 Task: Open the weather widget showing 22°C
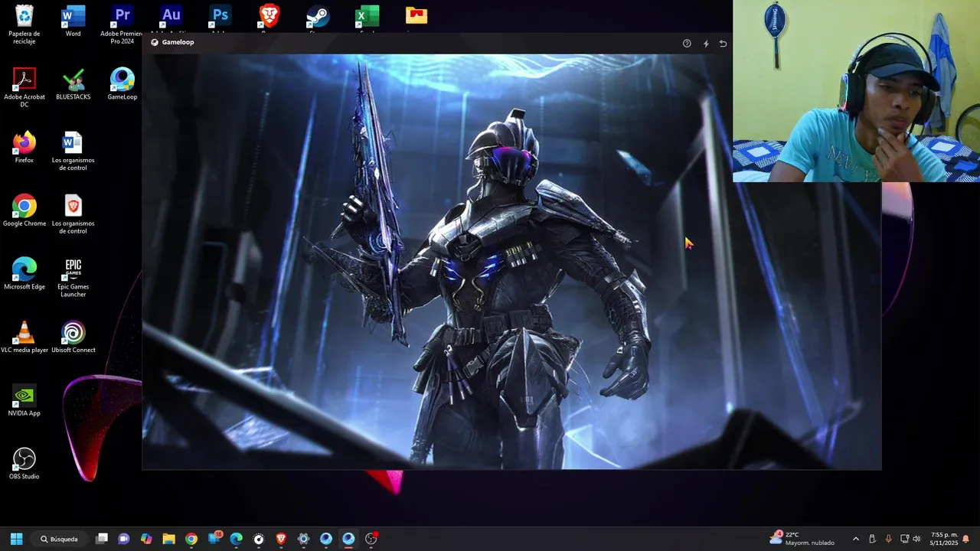pyautogui.click(x=802, y=539)
